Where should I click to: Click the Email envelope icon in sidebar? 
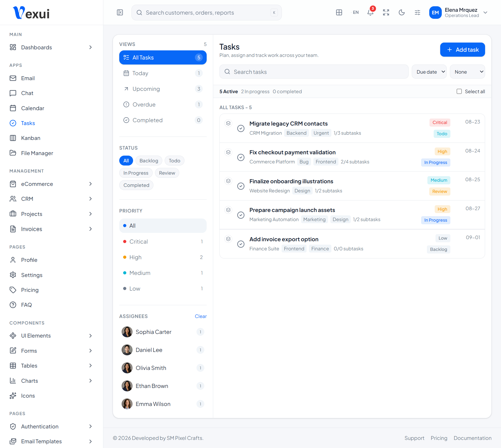coord(13,78)
